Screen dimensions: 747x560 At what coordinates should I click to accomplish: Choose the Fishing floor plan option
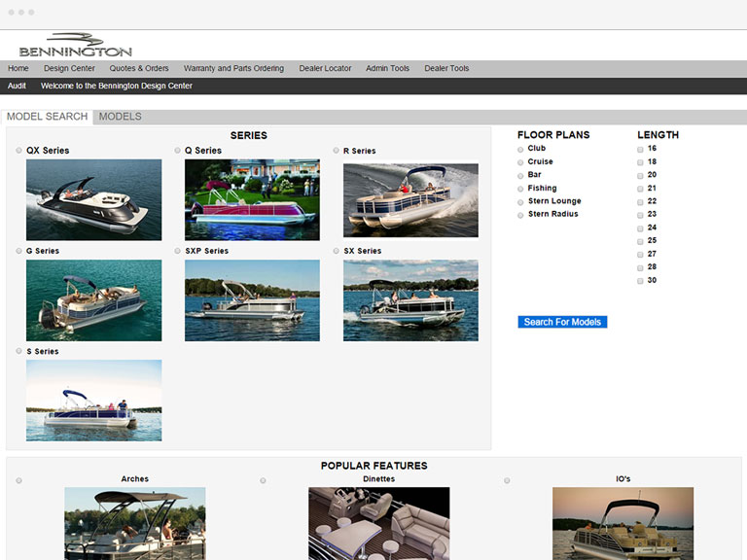(x=521, y=189)
